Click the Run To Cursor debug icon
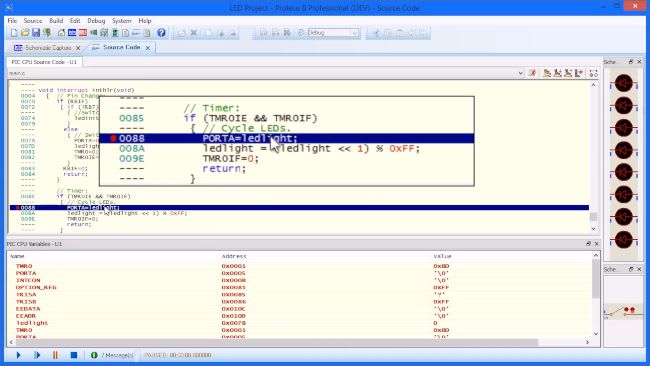650x366 pixels. coord(579,73)
